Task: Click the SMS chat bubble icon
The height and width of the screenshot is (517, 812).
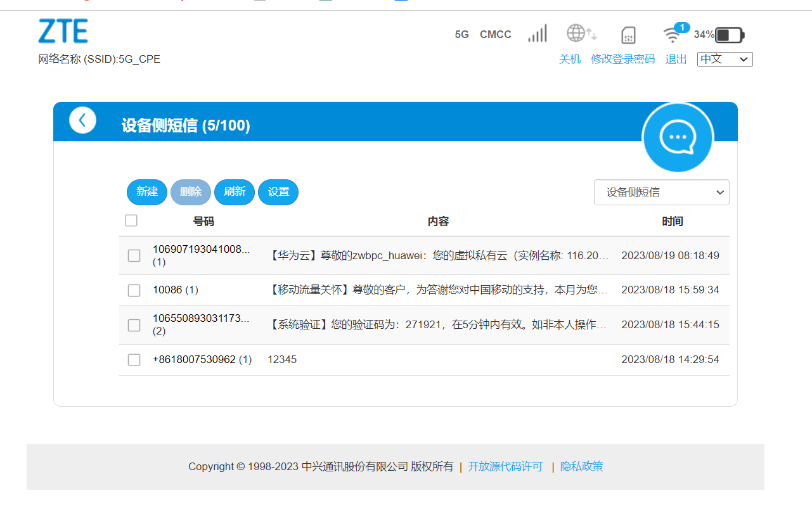Action: 678,137
